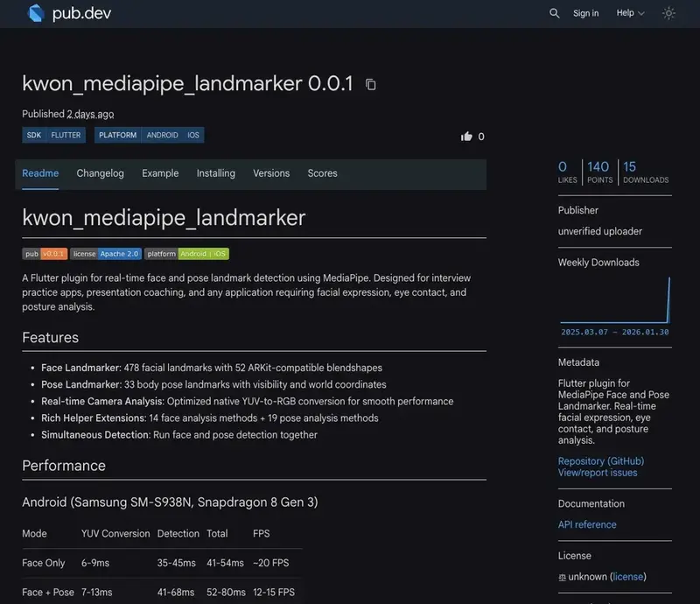Image resolution: width=700 pixels, height=604 pixels.
Task: Click the PLATFORM tag
Action: coord(118,135)
